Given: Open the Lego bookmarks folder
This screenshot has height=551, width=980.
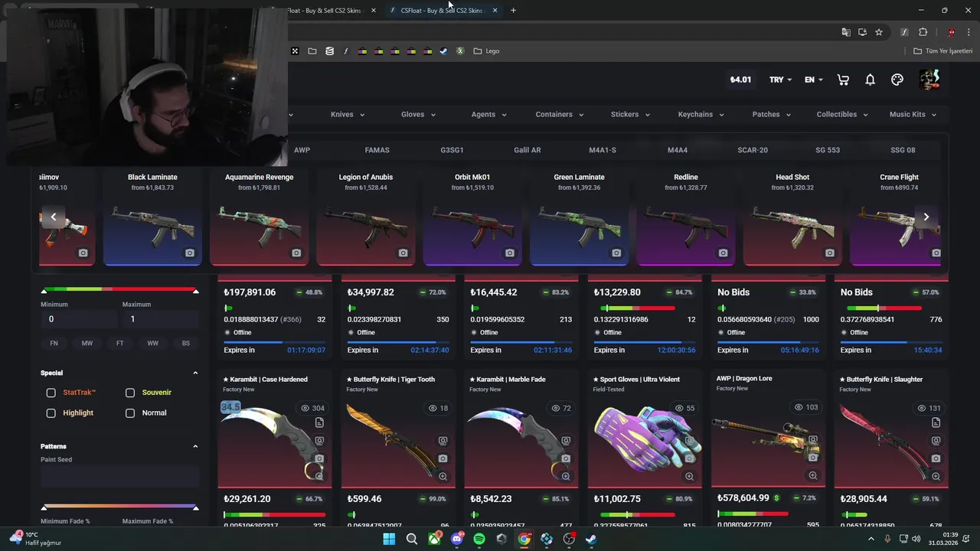Looking at the screenshot, I should [487, 51].
